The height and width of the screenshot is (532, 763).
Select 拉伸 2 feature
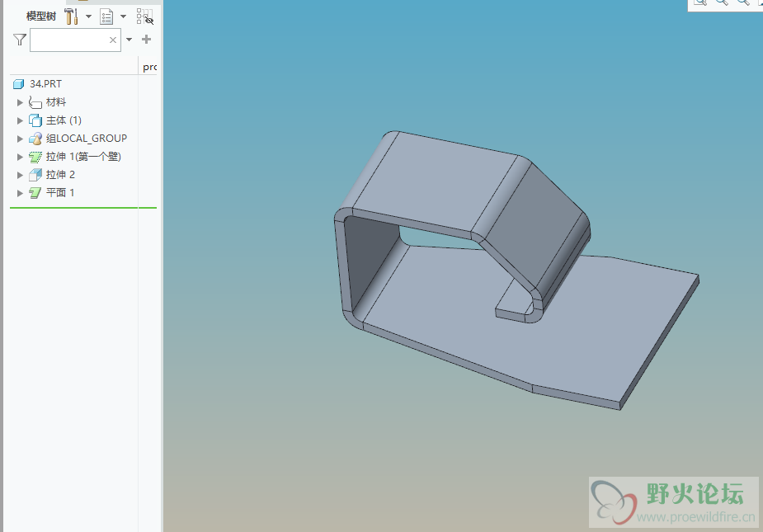tap(60, 174)
